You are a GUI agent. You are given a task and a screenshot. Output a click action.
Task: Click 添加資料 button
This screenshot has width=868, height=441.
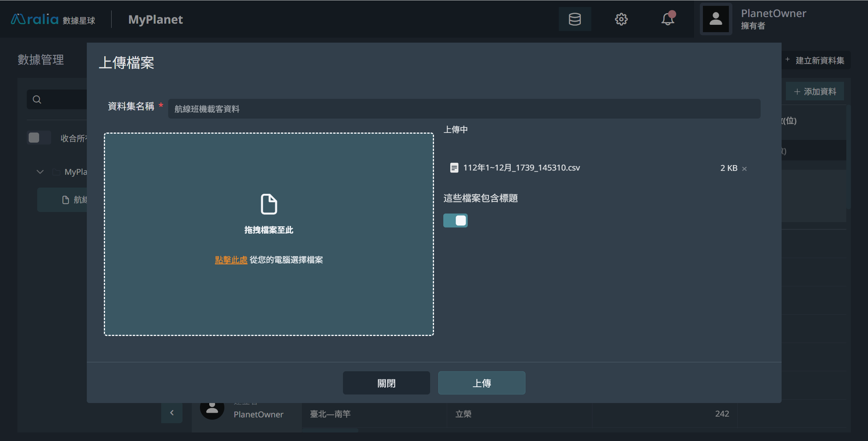(815, 91)
